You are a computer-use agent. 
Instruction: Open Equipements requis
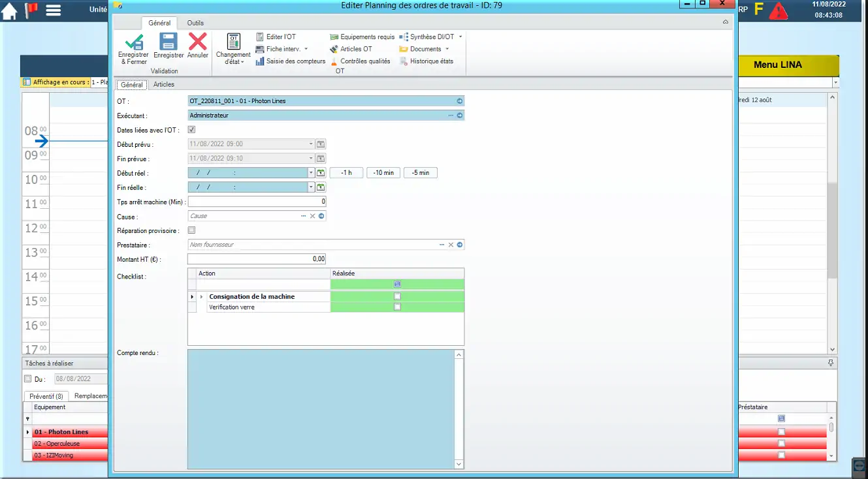(362, 37)
